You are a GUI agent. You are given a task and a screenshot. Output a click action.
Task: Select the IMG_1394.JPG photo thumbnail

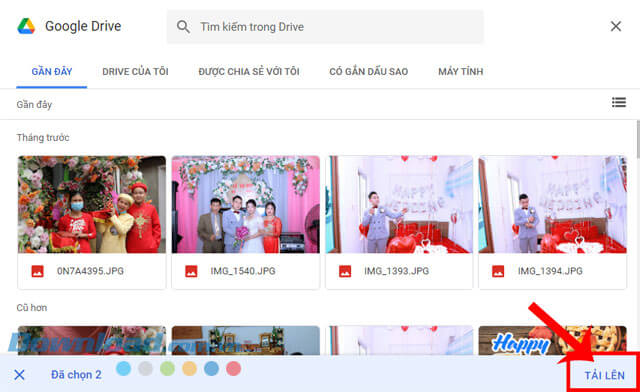553,204
